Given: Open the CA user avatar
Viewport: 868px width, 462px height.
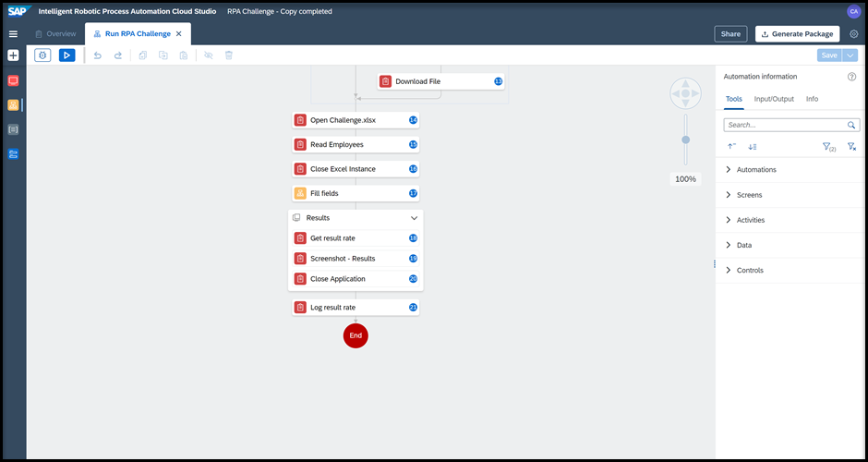Looking at the screenshot, I should [x=853, y=11].
